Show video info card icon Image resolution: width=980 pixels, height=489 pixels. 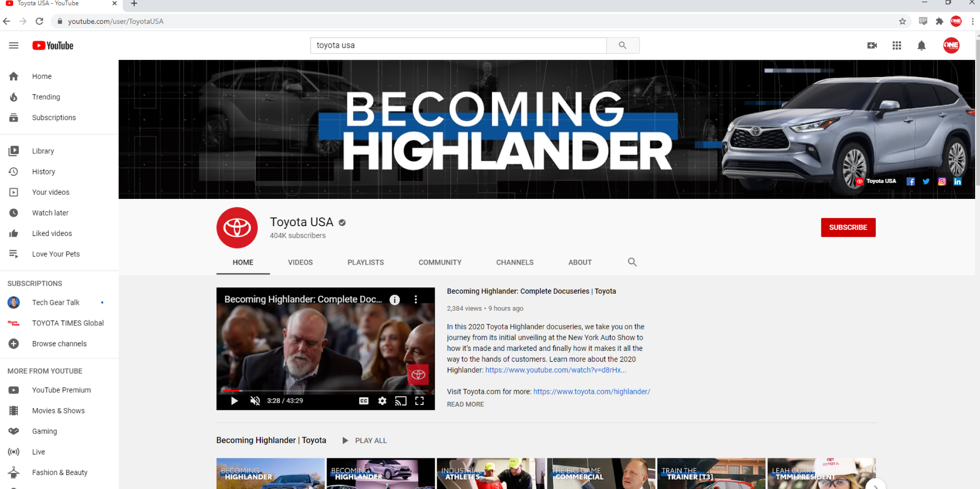[x=395, y=299]
